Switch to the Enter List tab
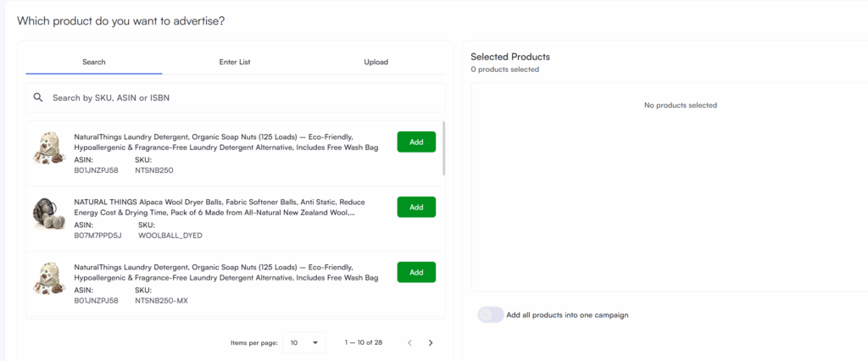 (235, 62)
